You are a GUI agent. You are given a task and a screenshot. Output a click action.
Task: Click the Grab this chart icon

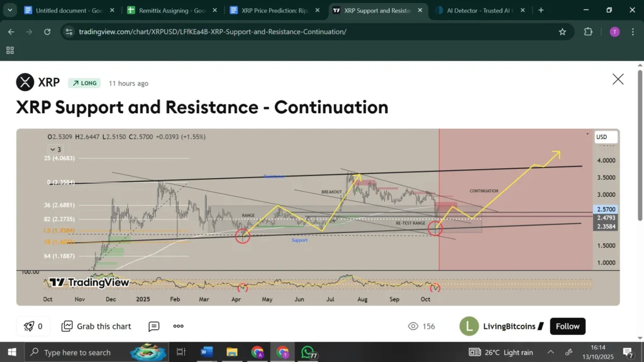67,326
